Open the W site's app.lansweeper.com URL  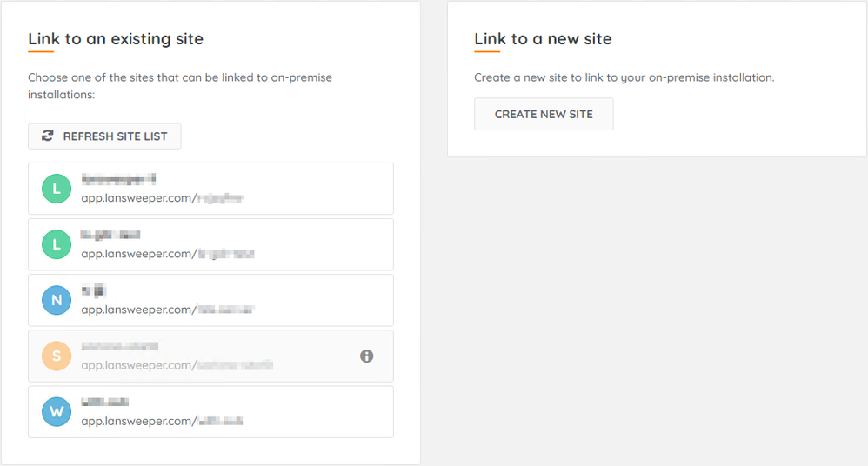coord(162,421)
